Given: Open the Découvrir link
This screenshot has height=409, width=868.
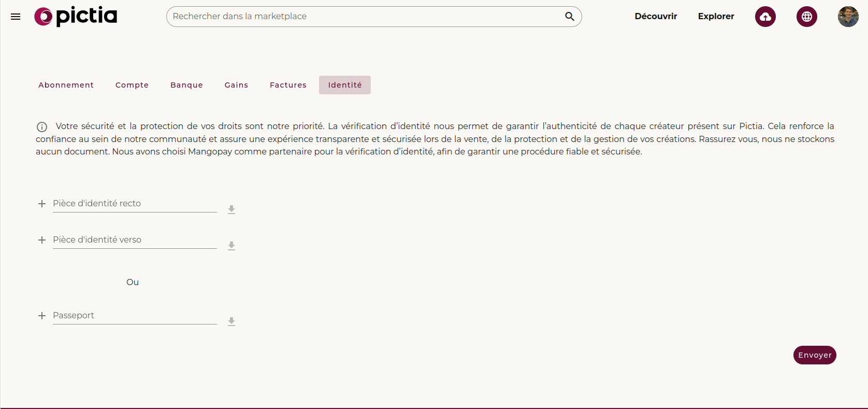Looking at the screenshot, I should click(656, 17).
